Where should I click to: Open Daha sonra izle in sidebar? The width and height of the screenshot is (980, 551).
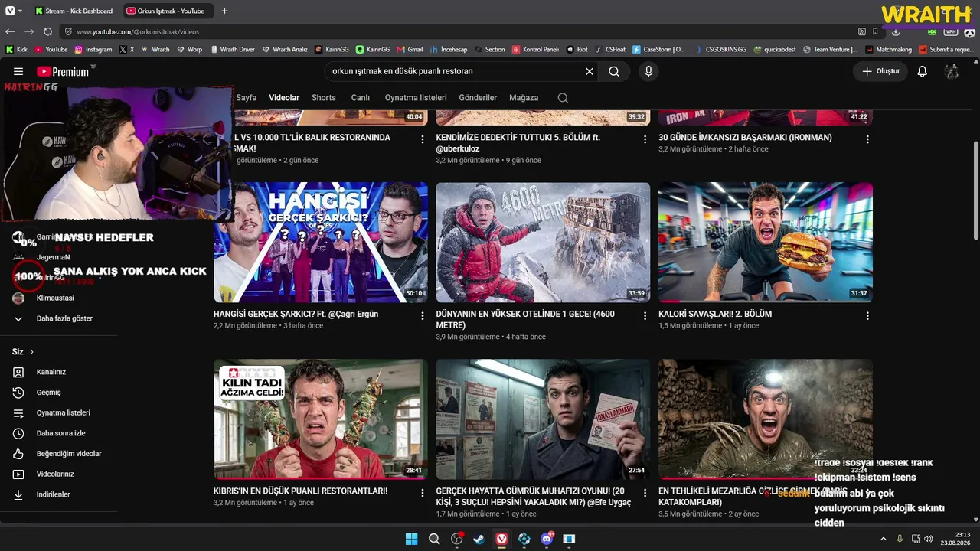(59, 433)
